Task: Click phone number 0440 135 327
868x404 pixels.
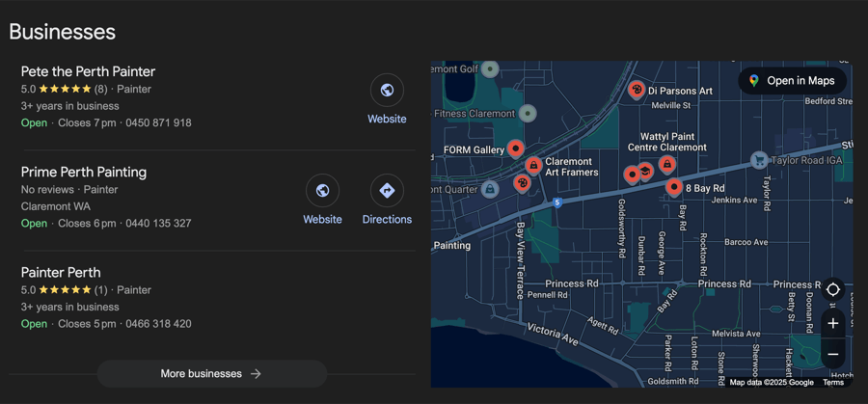Action: click(x=158, y=224)
